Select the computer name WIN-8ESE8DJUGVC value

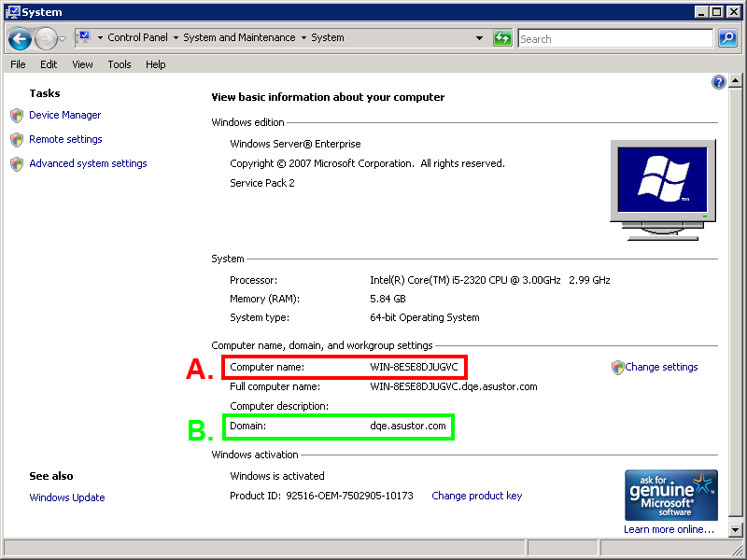[414, 367]
